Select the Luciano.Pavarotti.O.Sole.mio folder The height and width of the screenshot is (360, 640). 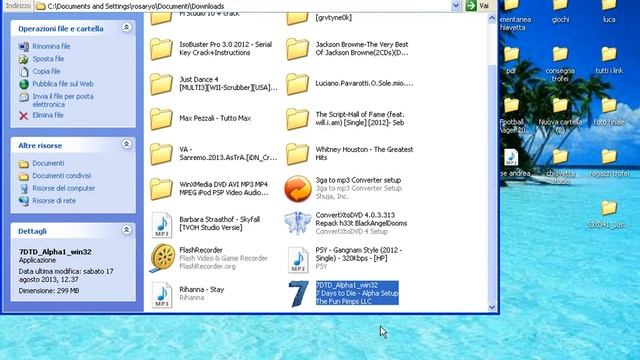[x=297, y=84]
